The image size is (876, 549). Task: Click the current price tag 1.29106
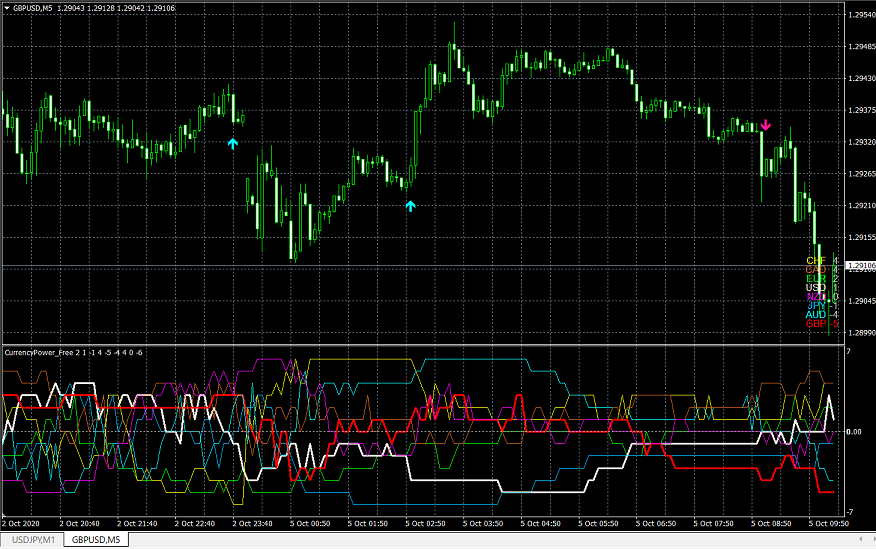tap(861, 266)
